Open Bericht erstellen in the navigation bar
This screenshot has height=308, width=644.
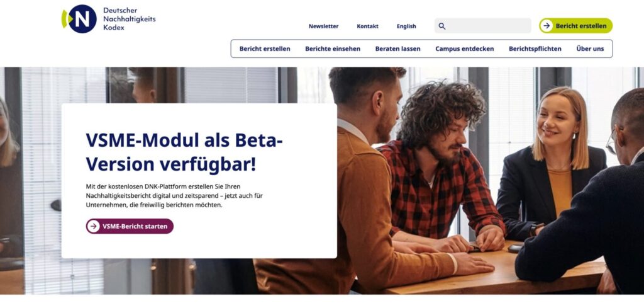click(x=265, y=48)
